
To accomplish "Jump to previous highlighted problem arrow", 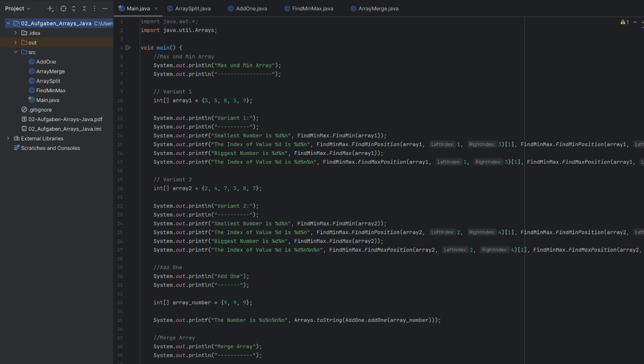I will (x=635, y=22).
